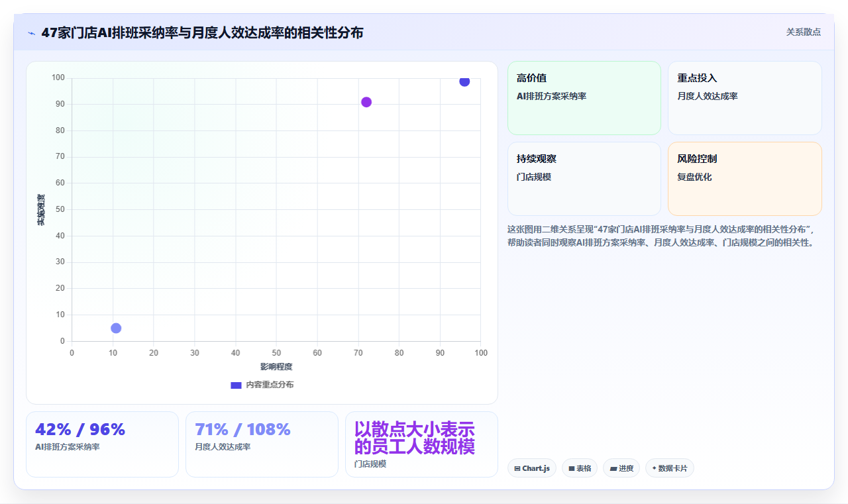Click the 影响程度 x-axis label
848x504 pixels.
(276, 367)
